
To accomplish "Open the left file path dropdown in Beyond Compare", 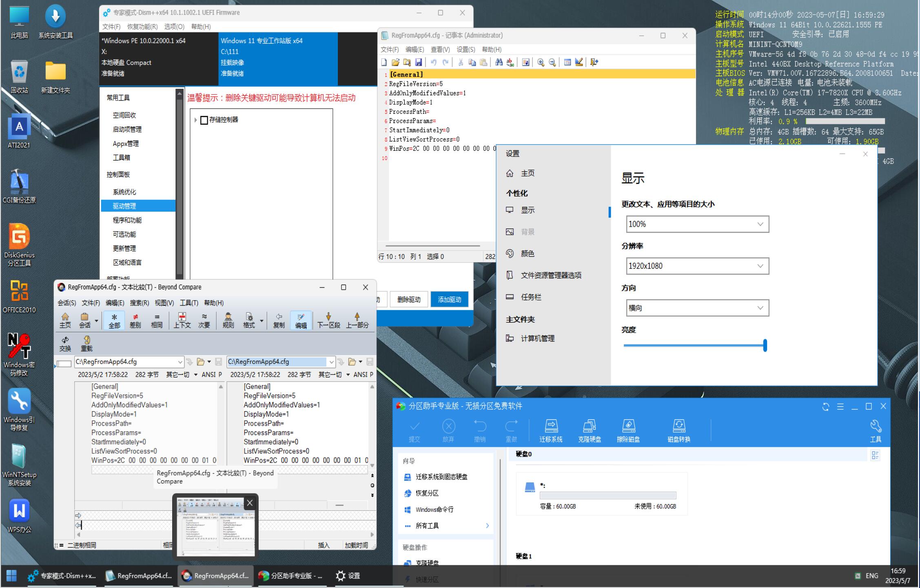I will [180, 362].
